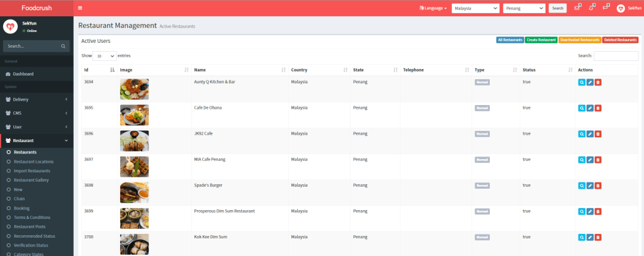Open the bell alerts icon
This screenshot has width=644, height=256.
click(x=592, y=8)
